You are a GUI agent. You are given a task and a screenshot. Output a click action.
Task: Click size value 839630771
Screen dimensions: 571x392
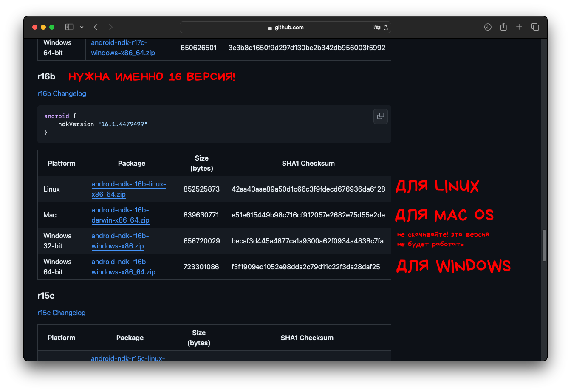[x=201, y=215]
